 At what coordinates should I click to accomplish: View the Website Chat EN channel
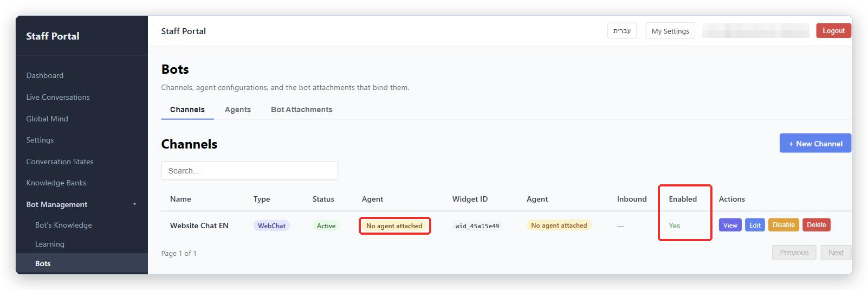730,225
